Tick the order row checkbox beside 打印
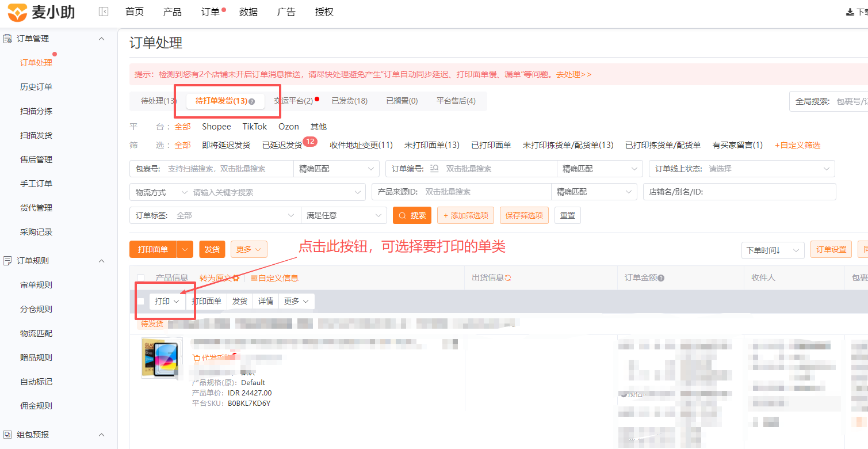 point(141,301)
